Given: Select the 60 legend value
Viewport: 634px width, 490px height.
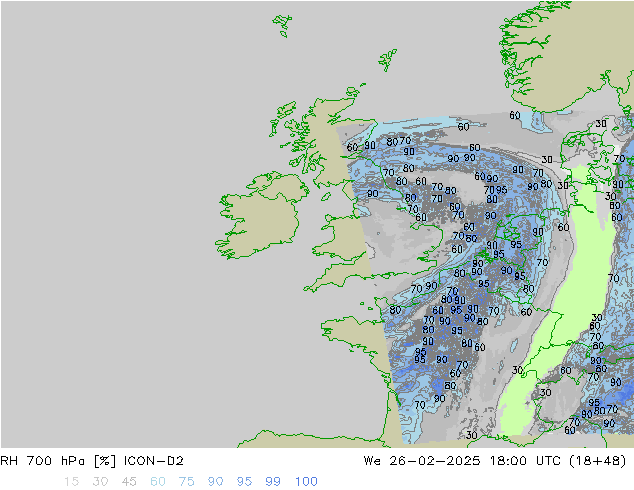Looking at the screenshot, I should tap(158, 481).
